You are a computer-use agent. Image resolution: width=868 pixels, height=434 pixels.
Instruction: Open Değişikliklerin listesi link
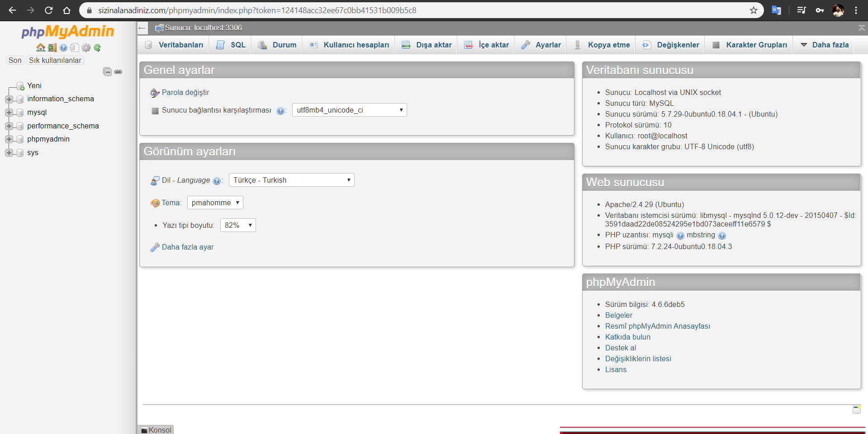click(638, 359)
